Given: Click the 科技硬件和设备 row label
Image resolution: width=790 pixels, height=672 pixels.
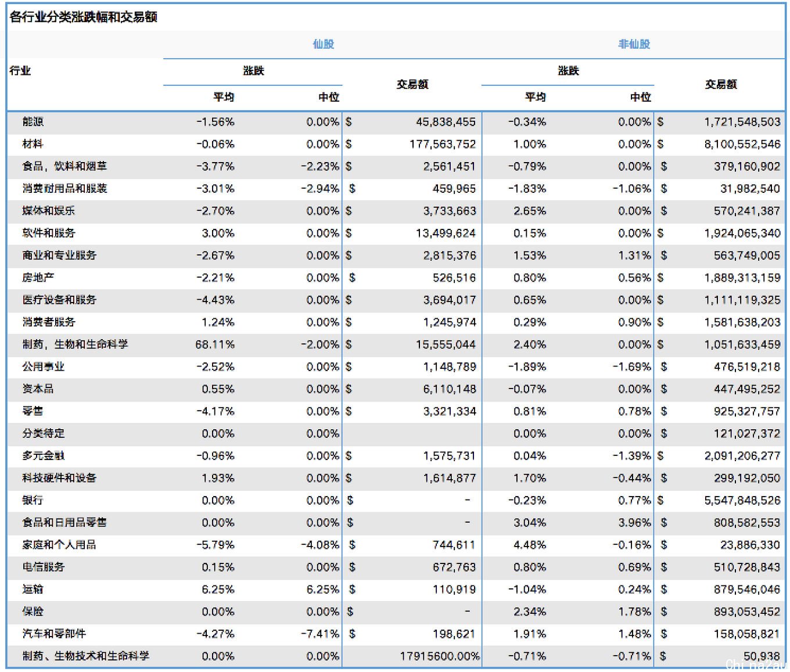Looking at the screenshot, I should coord(59,478).
